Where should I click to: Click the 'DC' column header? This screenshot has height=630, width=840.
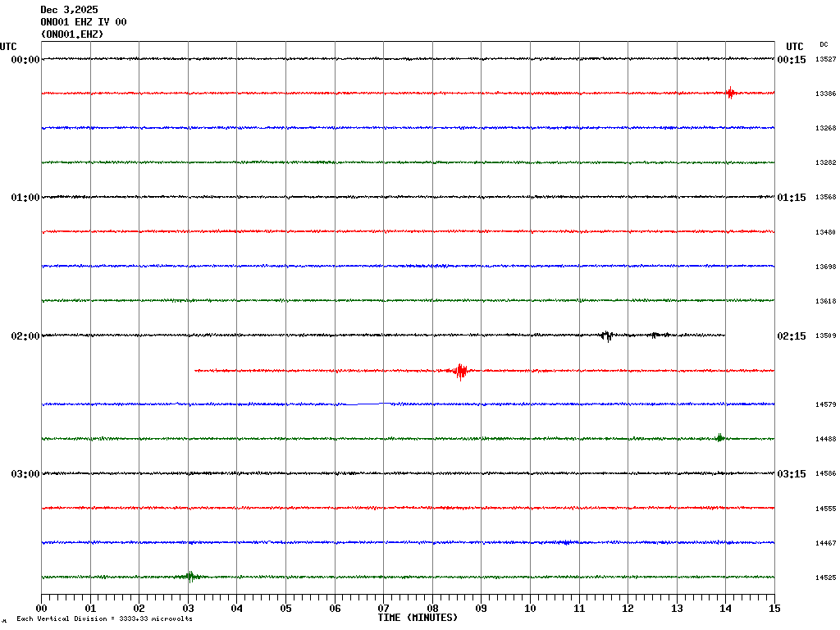click(824, 44)
